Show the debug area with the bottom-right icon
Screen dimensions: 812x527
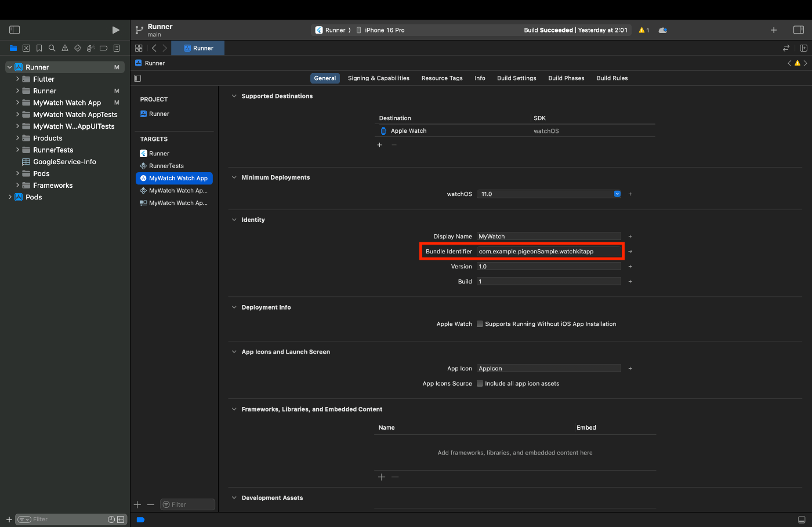click(x=802, y=519)
